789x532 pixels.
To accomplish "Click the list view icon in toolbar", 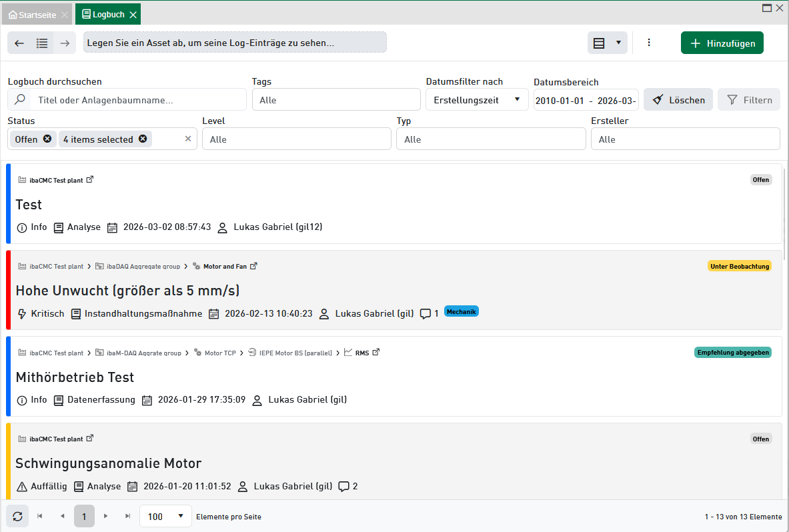I will pos(42,43).
